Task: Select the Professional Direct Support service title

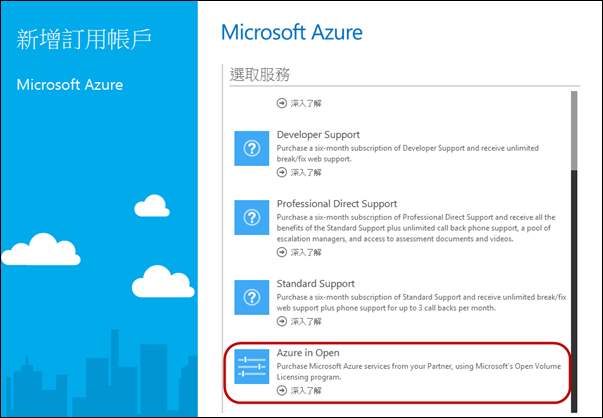Action: [336, 204]
